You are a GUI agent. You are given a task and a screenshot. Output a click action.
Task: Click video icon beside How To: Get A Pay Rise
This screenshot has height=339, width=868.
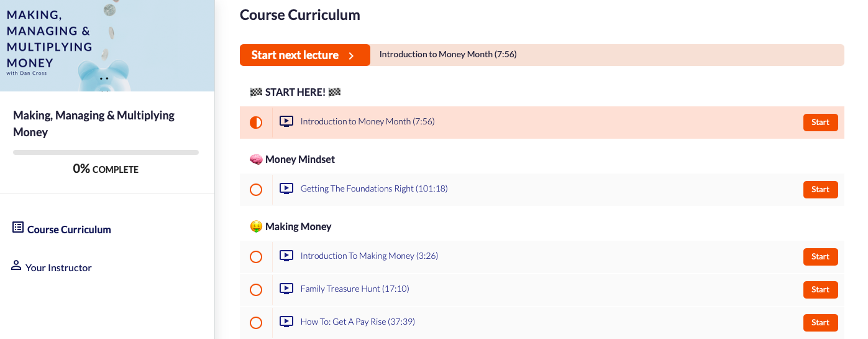coord(286,322)
